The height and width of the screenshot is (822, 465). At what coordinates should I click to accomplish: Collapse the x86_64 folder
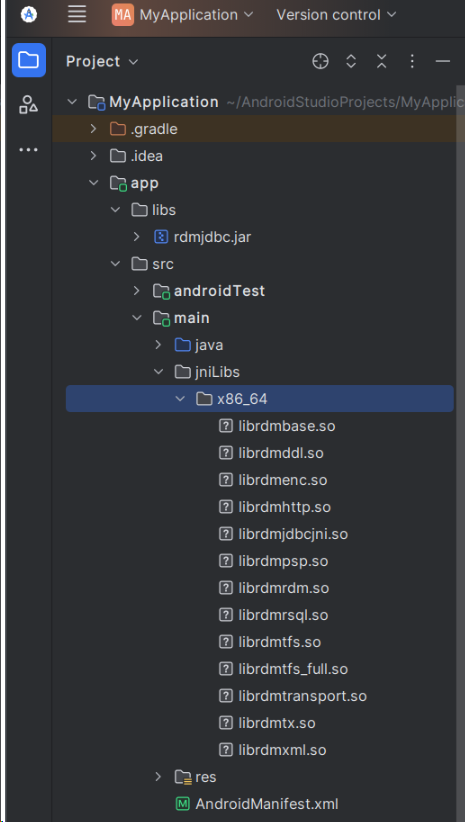180,399
